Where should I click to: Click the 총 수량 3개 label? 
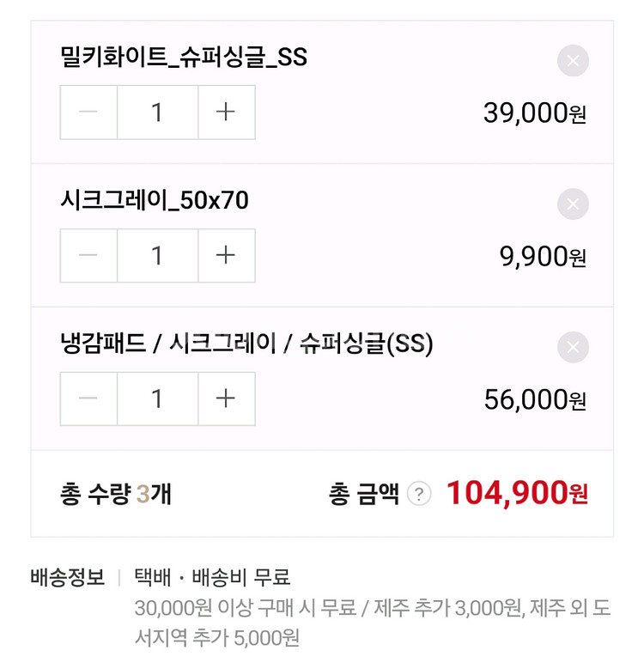click(x=116, y=494)
